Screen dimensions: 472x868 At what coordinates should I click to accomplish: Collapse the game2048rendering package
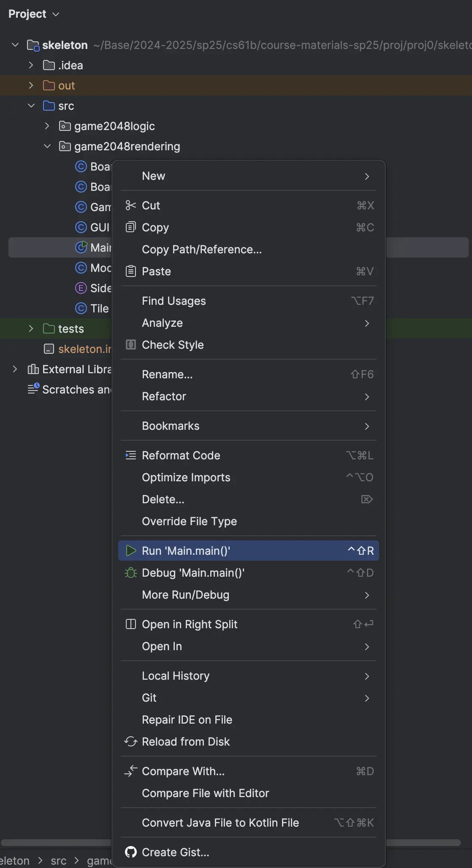47,146
